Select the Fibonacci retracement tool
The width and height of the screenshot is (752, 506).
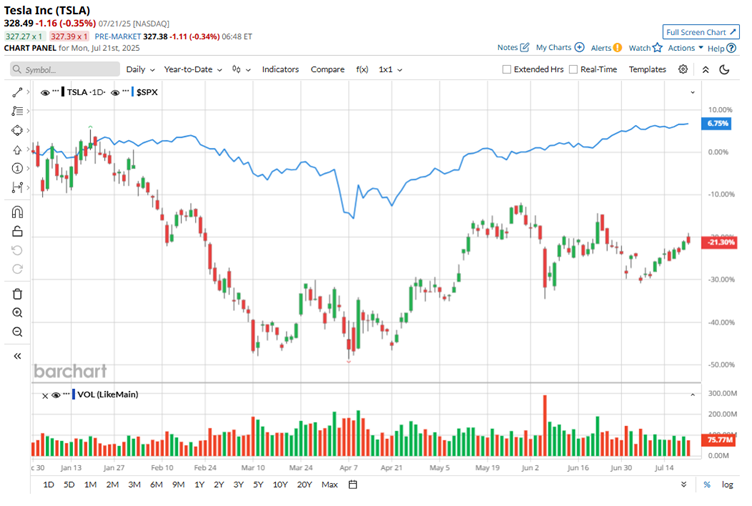(x=17, y=111)
